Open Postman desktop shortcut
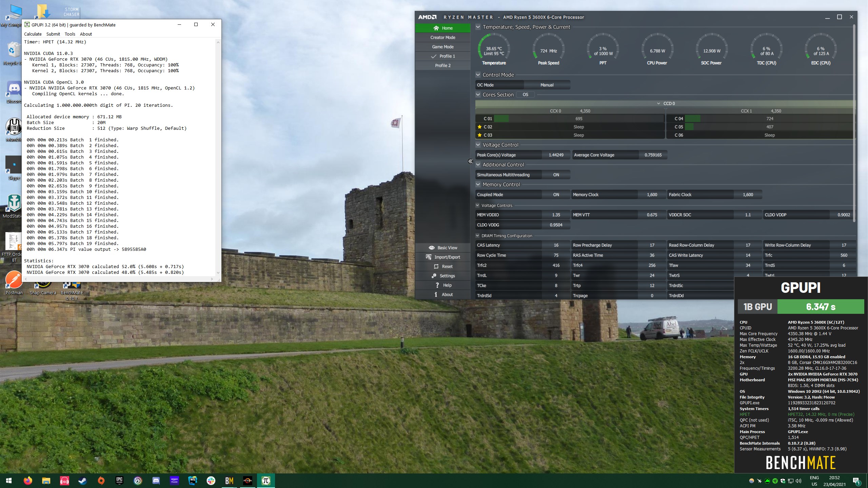Viewport: 868px width, 488px height. click(14, 283)
